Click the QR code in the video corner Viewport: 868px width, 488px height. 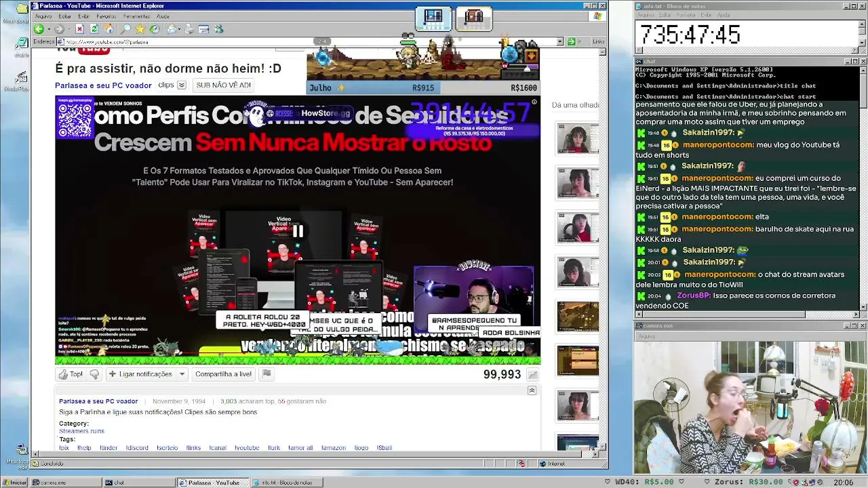click(x=75, y=120)
